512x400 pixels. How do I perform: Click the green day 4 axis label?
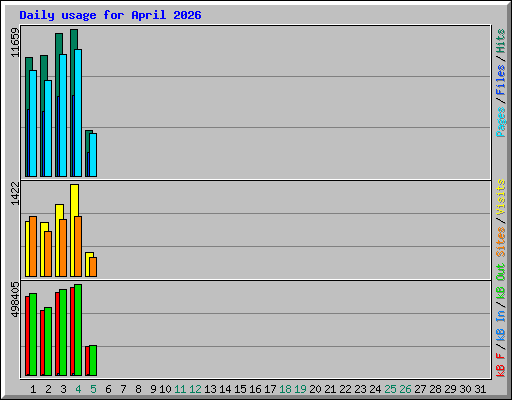pos(78,389)
